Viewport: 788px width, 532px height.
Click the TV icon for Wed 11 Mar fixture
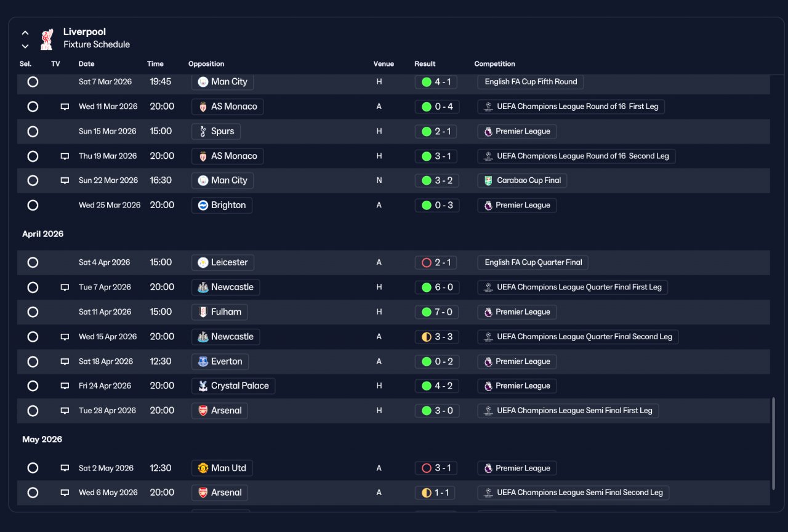tap(65, 107)
